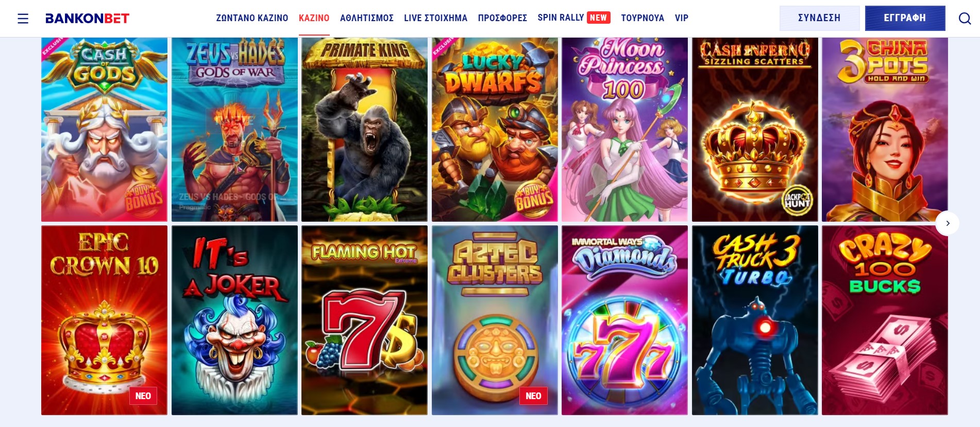The image size is (980, 427).
Task: Open the ΠΡΟΣΦΟΡΕΣ page
Action: (502, 18)
